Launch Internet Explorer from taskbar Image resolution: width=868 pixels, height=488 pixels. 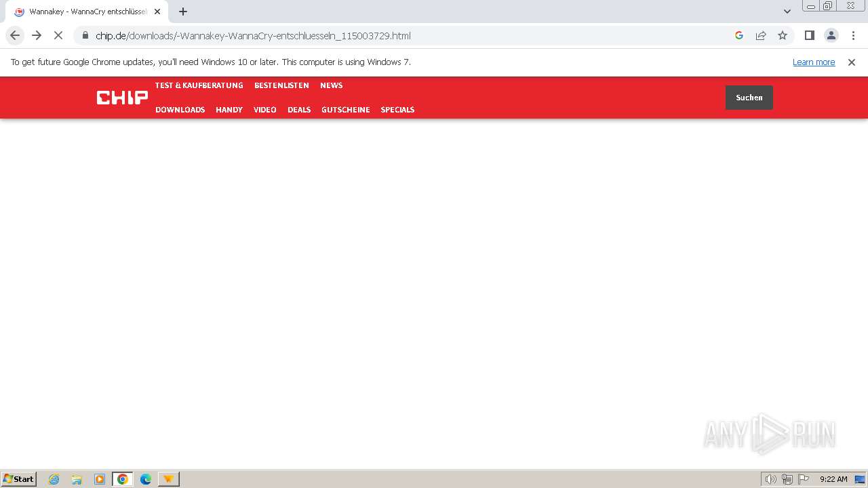coord(54,479)
